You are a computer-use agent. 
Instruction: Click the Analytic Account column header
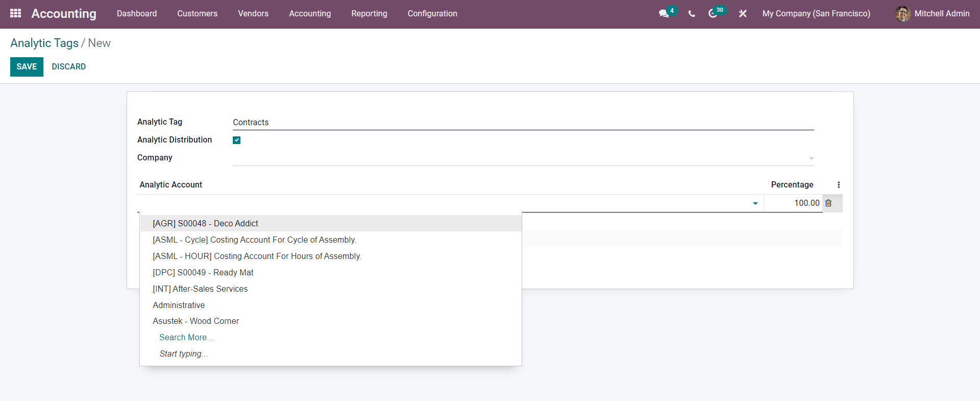click(171, 185)
